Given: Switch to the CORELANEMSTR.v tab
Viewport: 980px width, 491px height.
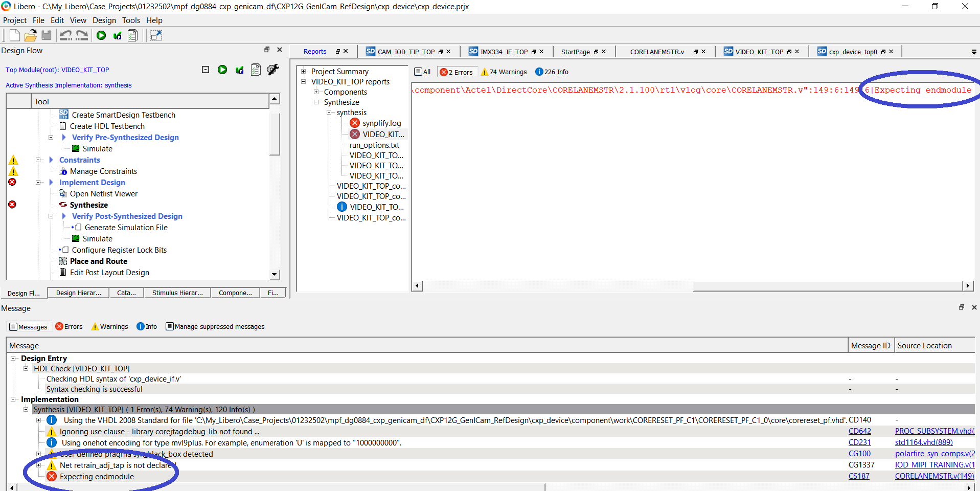Looking at the screenshot, I should click(x=657, y=52).
